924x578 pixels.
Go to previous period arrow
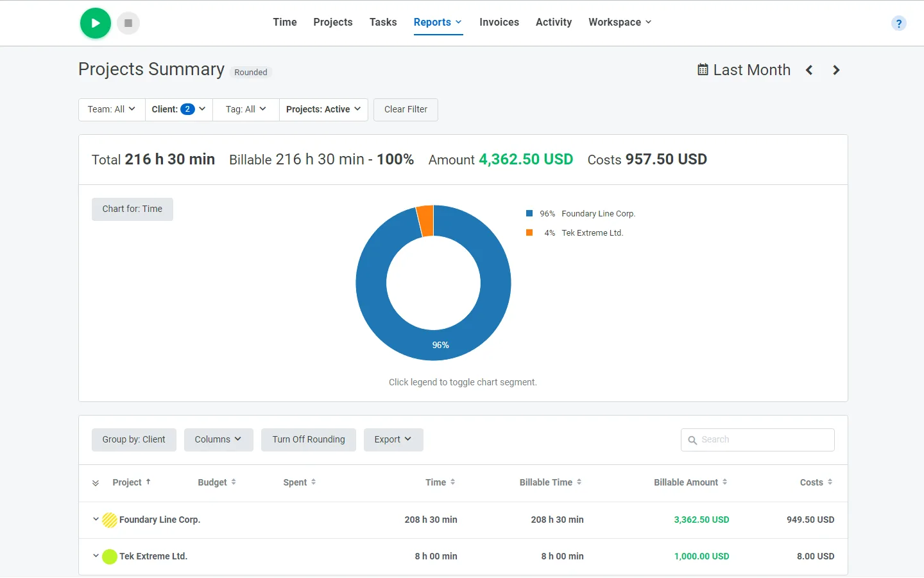pyautogui.click(x=809, y=70)
